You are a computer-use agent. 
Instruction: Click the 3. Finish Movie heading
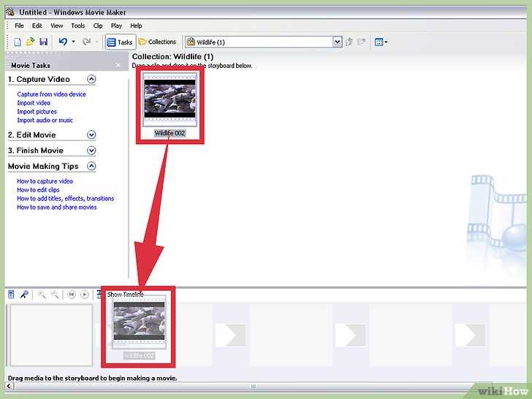(36, 151)
